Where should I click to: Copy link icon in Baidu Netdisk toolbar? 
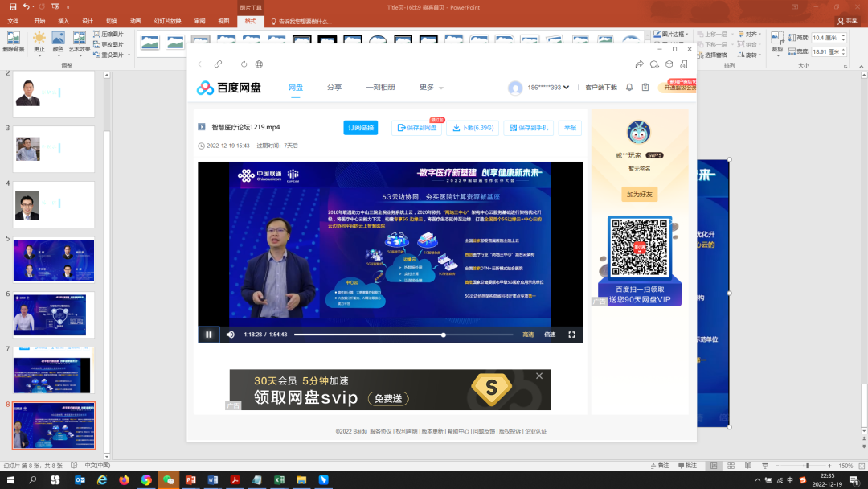(218, 64)
